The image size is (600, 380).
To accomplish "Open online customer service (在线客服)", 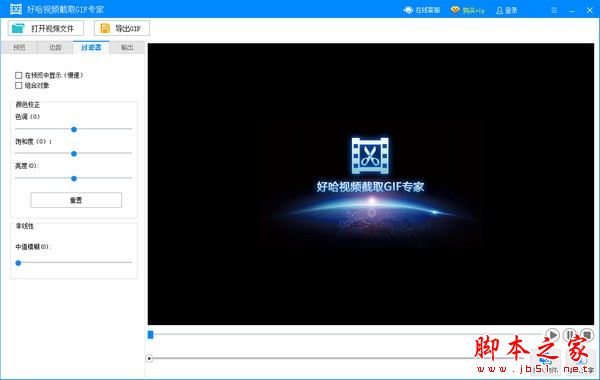I will (422, 10).
